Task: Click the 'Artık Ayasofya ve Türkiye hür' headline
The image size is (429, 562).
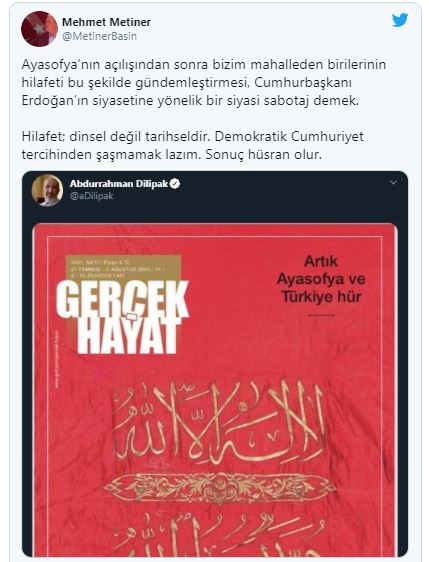Action: tap(321, 279)
